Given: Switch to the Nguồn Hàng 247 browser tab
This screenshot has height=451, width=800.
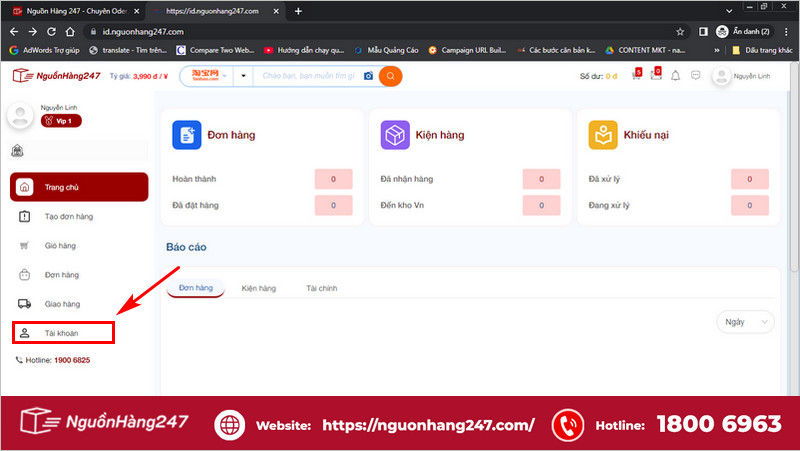Looking at the screenshot, I should [74, 11].
